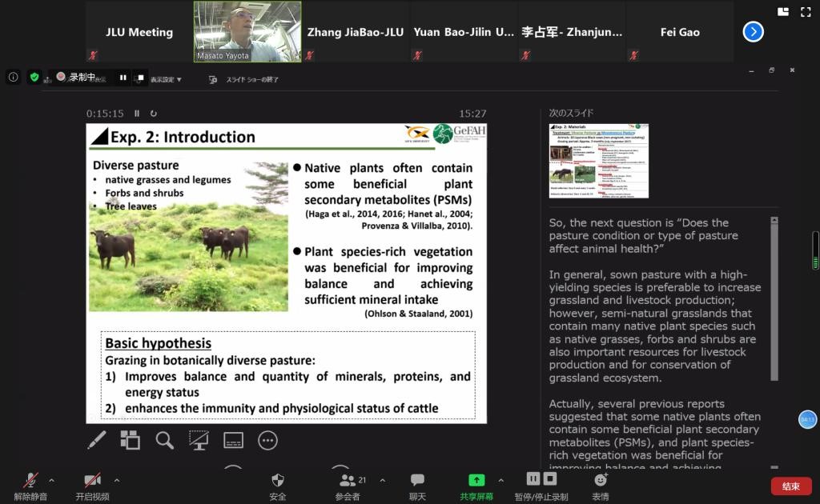
Task: Click the magnifier zoom-into-slide icon
Action: tap(165, 440)
